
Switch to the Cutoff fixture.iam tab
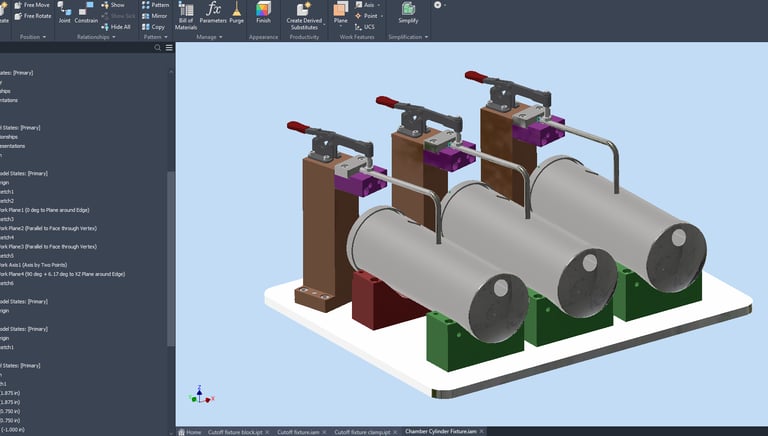(x=298, y=431)
